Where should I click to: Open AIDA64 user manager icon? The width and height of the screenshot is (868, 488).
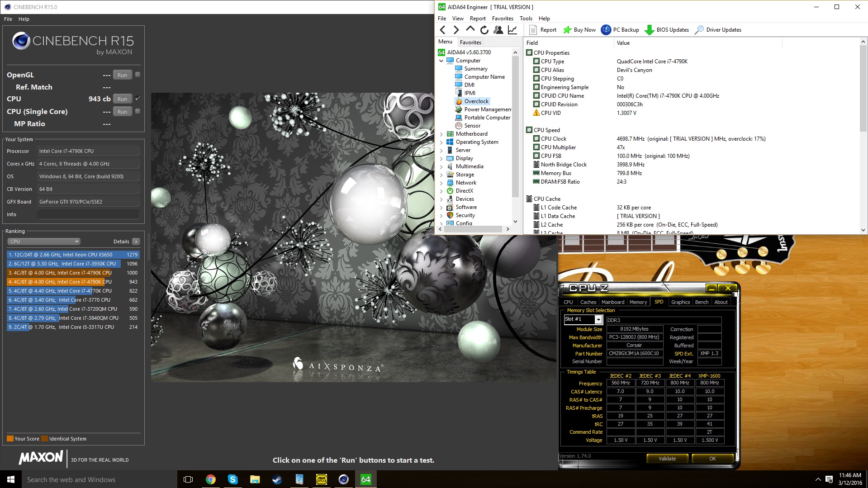tap(498, 30)
